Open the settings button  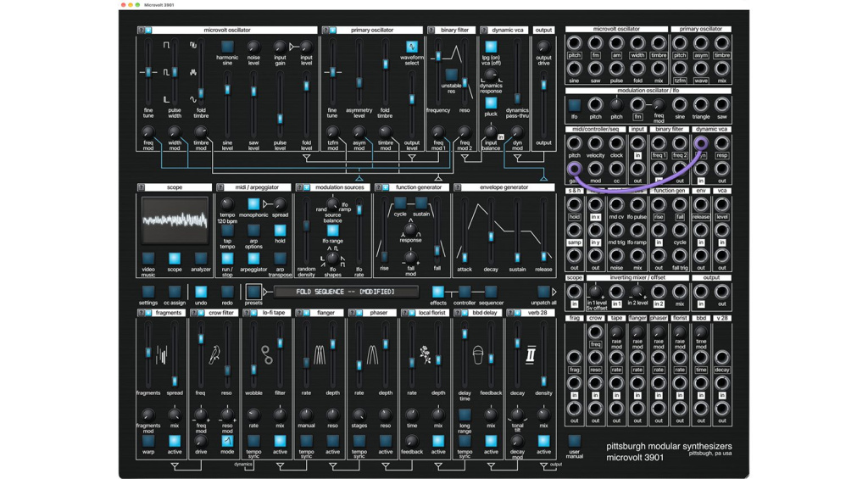tap(147, 292)
